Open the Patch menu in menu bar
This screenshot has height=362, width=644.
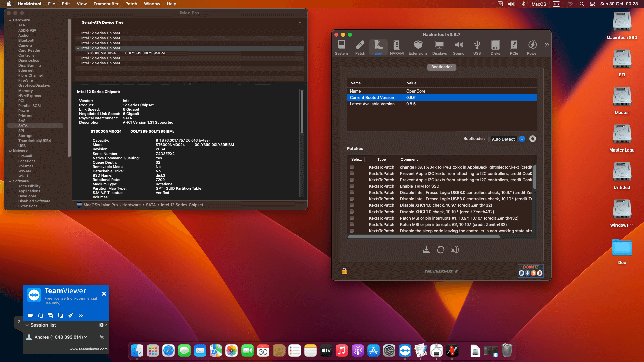[131, 4]
